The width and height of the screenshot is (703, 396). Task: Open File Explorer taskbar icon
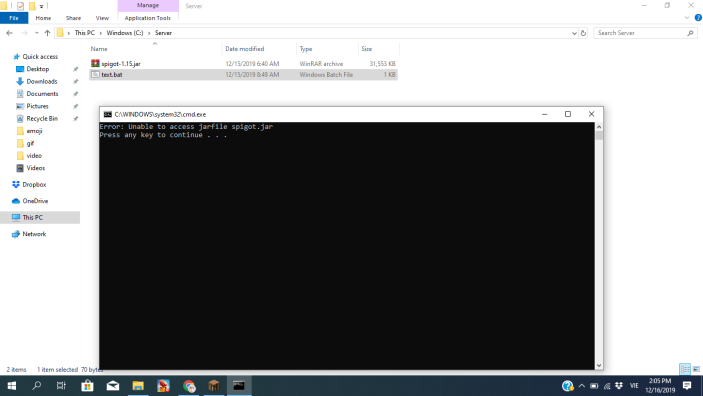tap(138, 386)
